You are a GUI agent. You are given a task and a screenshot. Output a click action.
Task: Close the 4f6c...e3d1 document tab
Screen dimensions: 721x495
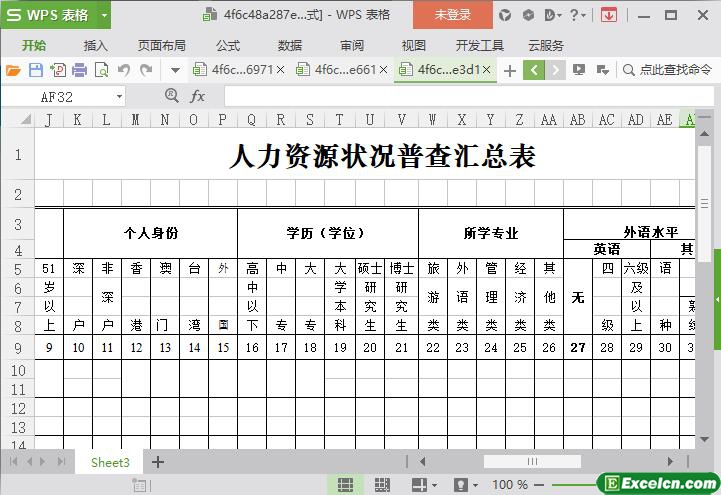(487, 70)
